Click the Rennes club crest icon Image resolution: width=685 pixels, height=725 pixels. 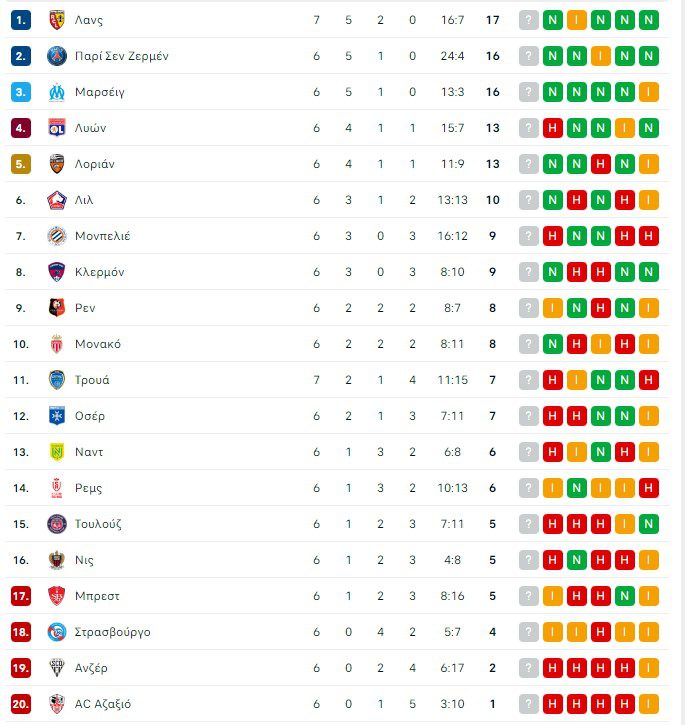56,308
